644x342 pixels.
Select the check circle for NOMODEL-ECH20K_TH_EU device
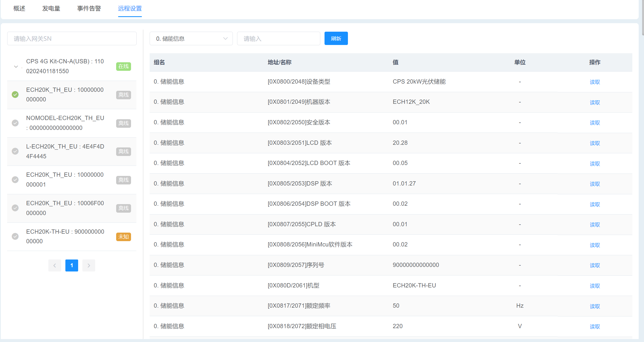pos(15,123)
